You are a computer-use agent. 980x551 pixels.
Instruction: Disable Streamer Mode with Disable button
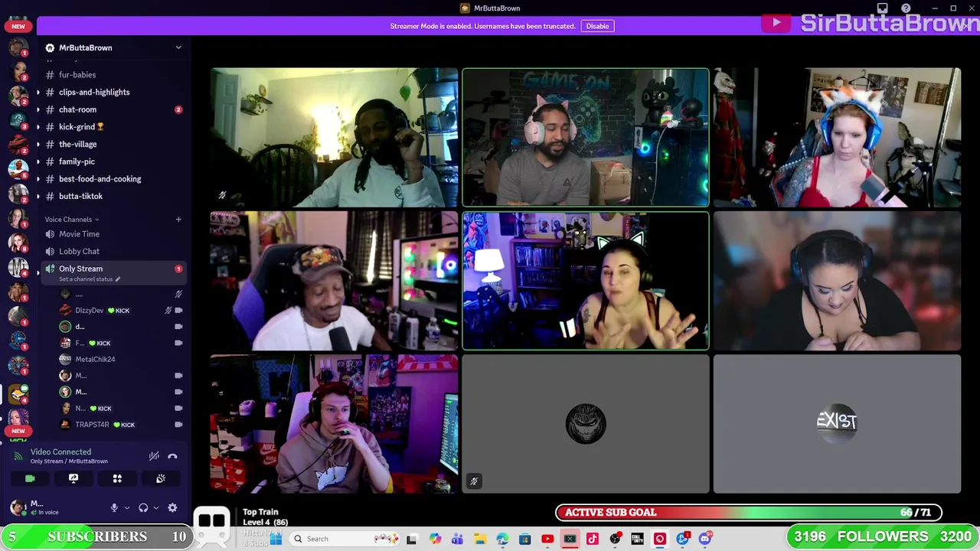point(597,26)
